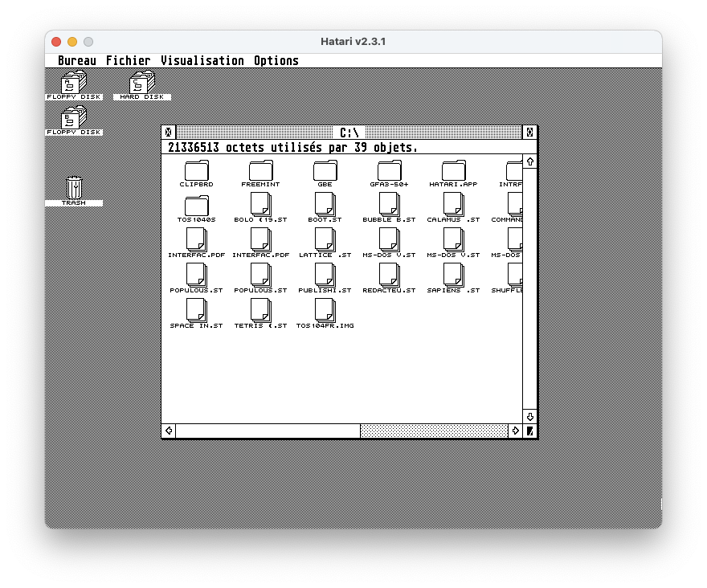Select the REDACTEU.ST file
Image resolution: width=707 pixels, height=588 pixels.
(389, 278)
